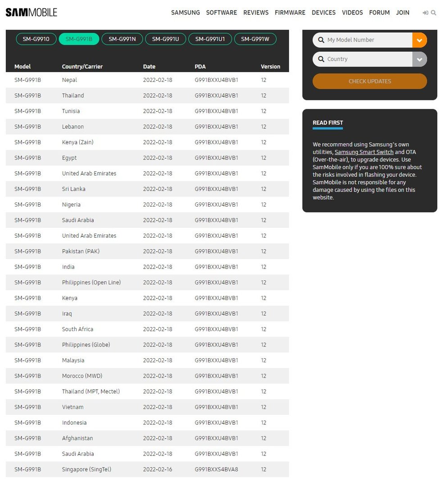This screenshot has width=448, height=486.
Task: Open the Lebanon firmware row
Action: [147, 127]
